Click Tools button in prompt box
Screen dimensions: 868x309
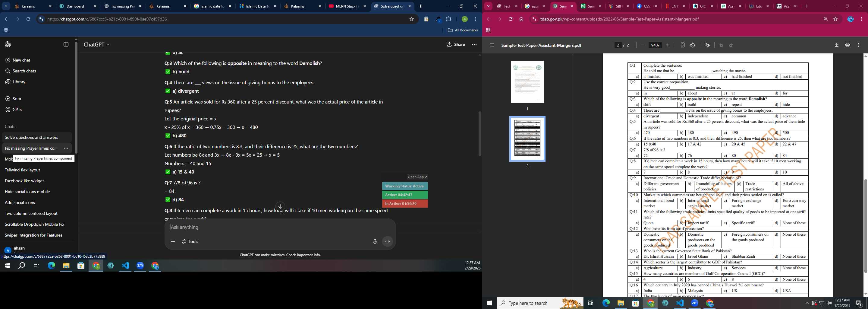pyautogui.click(x=190, y=241)
